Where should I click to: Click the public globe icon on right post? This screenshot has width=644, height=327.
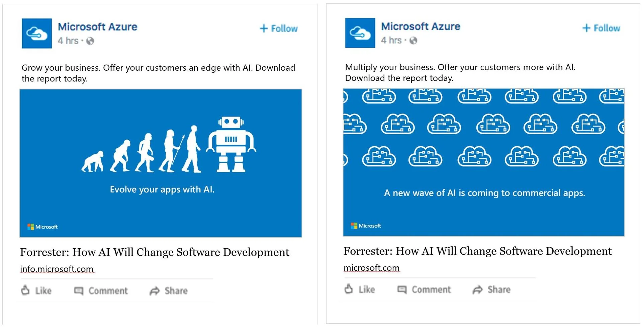point(413,41)
